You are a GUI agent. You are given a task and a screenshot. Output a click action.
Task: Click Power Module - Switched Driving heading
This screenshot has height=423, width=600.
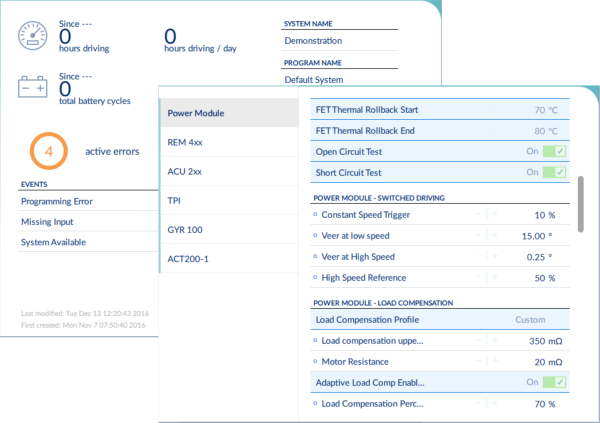379,198
